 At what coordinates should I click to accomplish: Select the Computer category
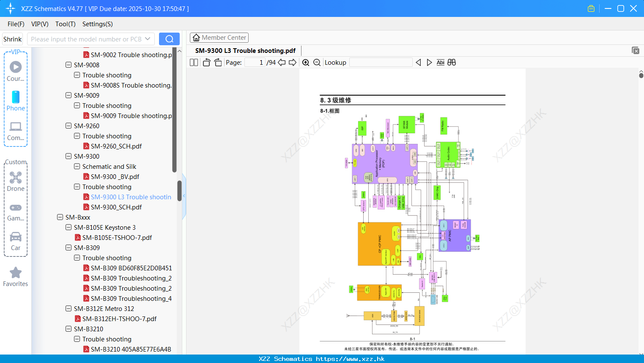click(x=16, y=131)
